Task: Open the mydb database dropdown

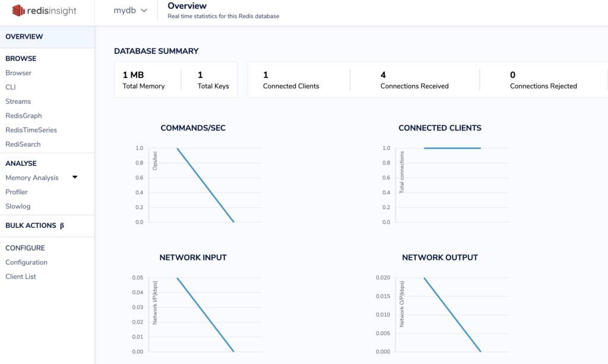Action: 130,11
